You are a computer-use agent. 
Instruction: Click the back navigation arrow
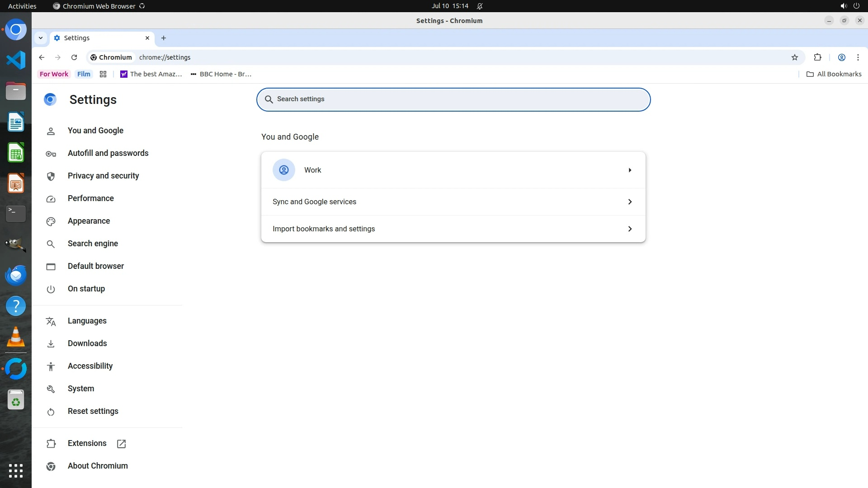(x=42, y=57)
